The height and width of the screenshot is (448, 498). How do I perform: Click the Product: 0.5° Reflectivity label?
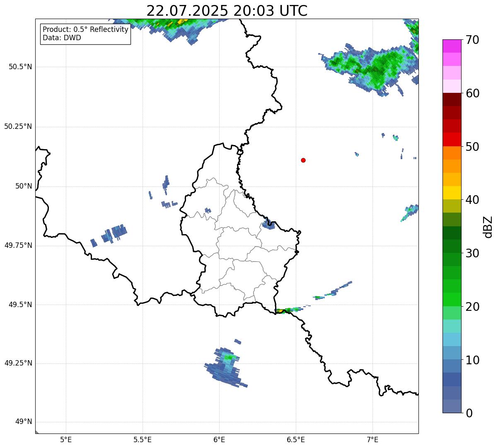[86, 30]
